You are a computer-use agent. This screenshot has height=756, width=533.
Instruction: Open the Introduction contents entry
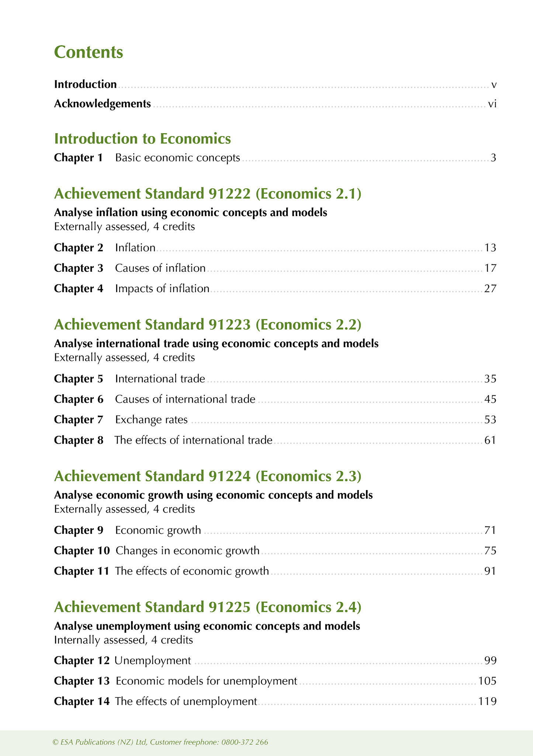86,84
